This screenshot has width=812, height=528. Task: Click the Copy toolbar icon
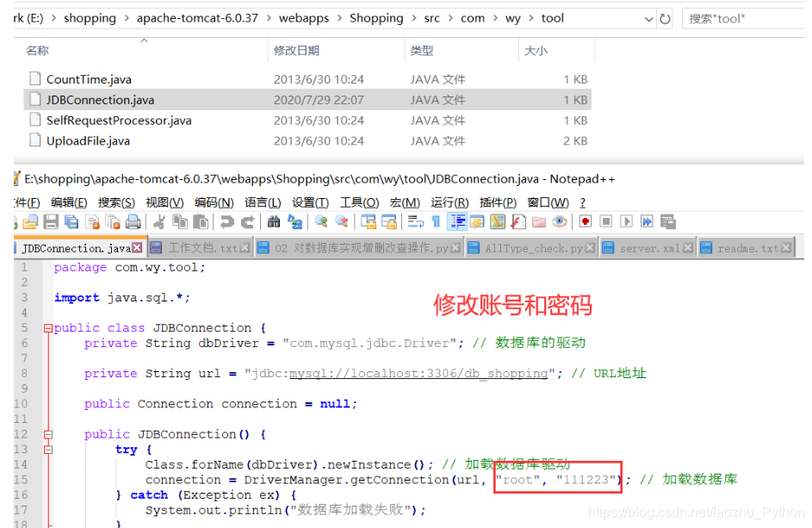[x=180, y=221]
